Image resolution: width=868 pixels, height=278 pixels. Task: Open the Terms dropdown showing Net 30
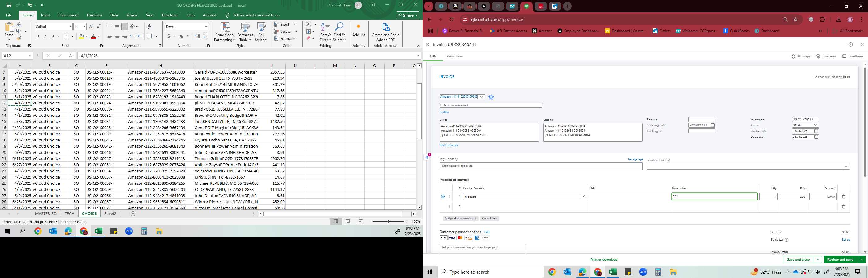(816, 125)
